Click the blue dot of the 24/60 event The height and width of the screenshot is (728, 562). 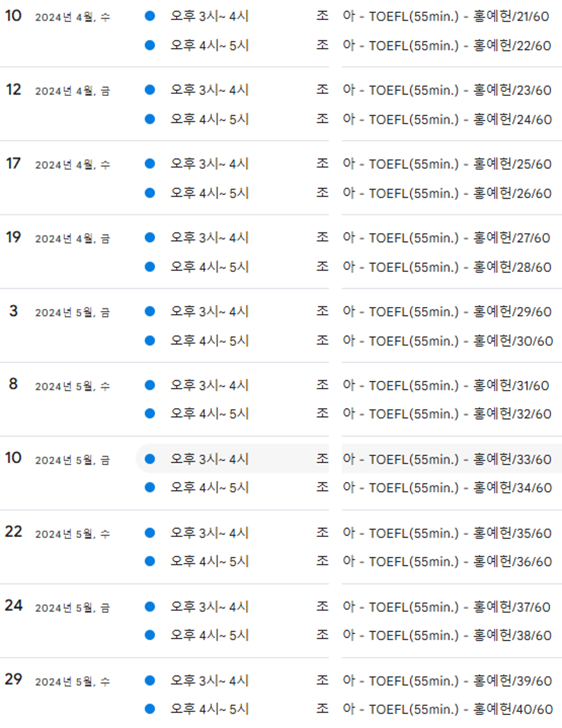(x=150, y=119)
